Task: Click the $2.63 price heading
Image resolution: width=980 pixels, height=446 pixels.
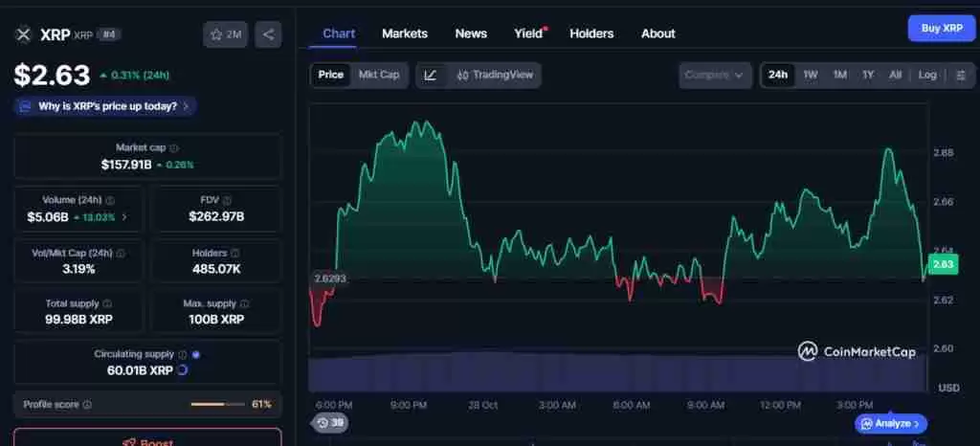Action: pos(53,76)
